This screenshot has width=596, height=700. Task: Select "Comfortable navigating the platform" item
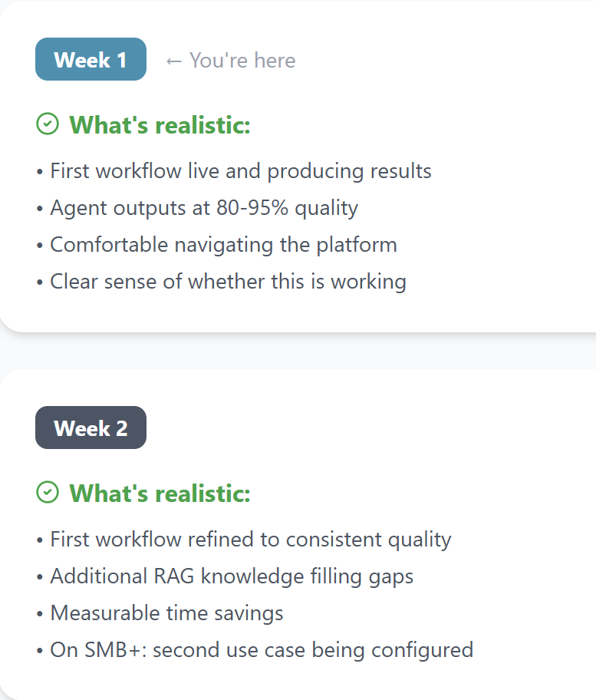223,245
